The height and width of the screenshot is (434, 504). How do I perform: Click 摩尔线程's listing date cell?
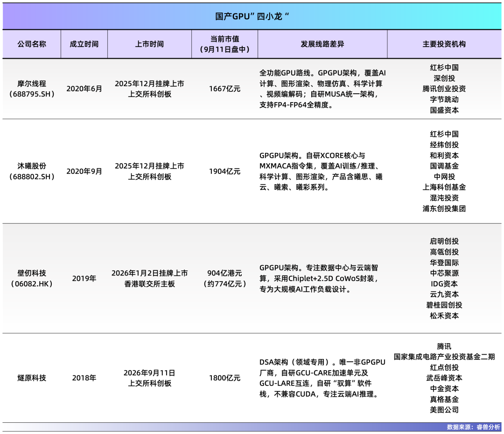coord(149,89)
